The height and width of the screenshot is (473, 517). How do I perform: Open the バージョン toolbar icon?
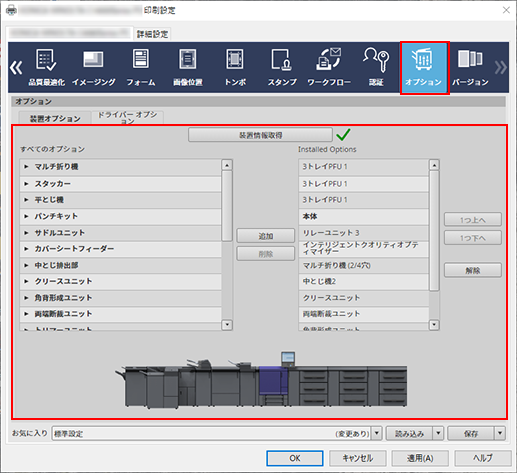click(x=470, y=67)
